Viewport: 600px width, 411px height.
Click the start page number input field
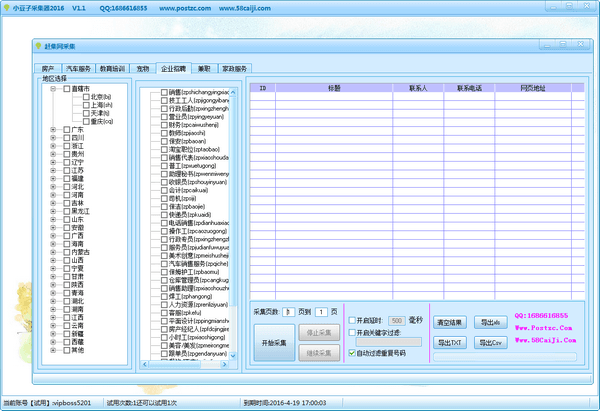point(288,312)
